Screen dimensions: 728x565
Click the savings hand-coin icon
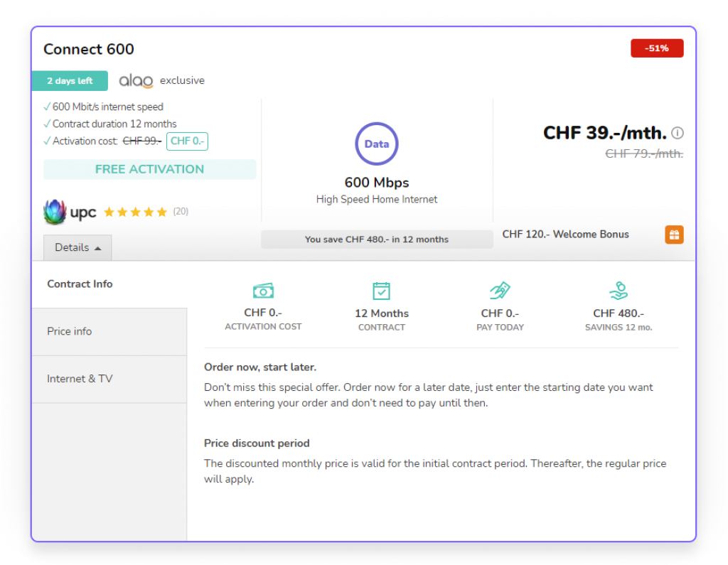point(618,291)
